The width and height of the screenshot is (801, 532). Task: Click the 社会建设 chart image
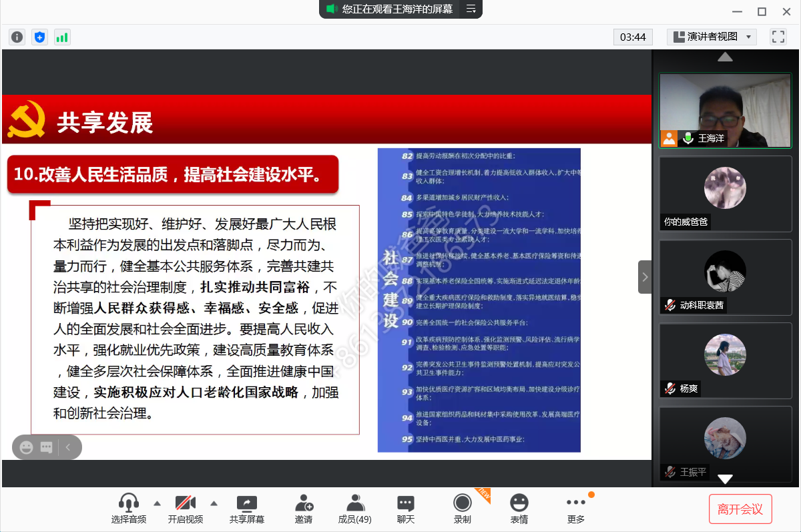pyautogui.click(x=479, y=300)
